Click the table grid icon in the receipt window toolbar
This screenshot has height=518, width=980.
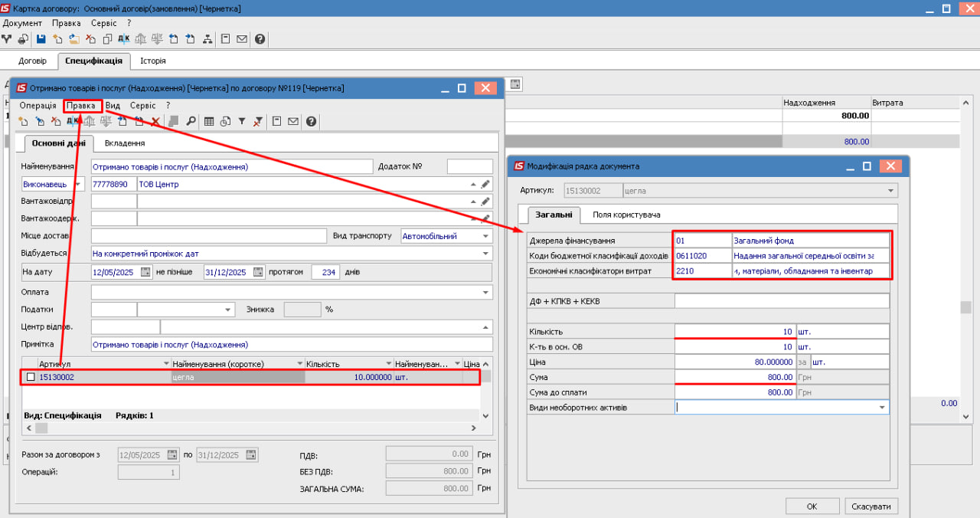[209, 121]
